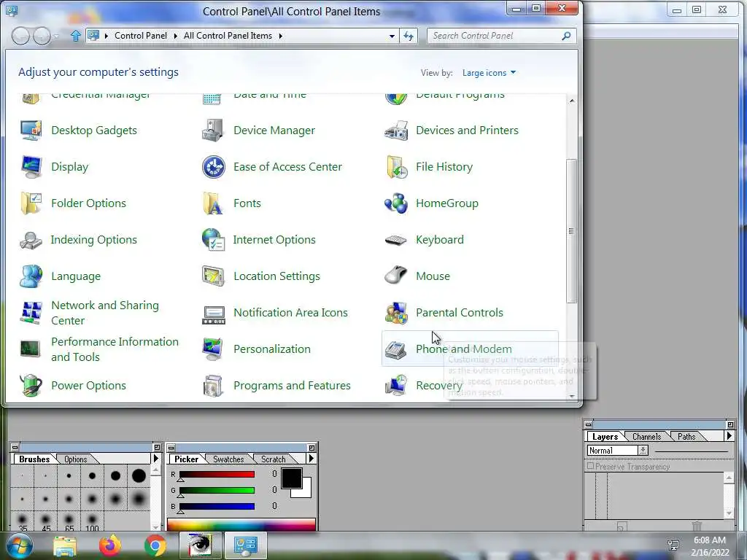Click the Parental Controls icon
The image size is (747, 560).
tap(396, 313)
